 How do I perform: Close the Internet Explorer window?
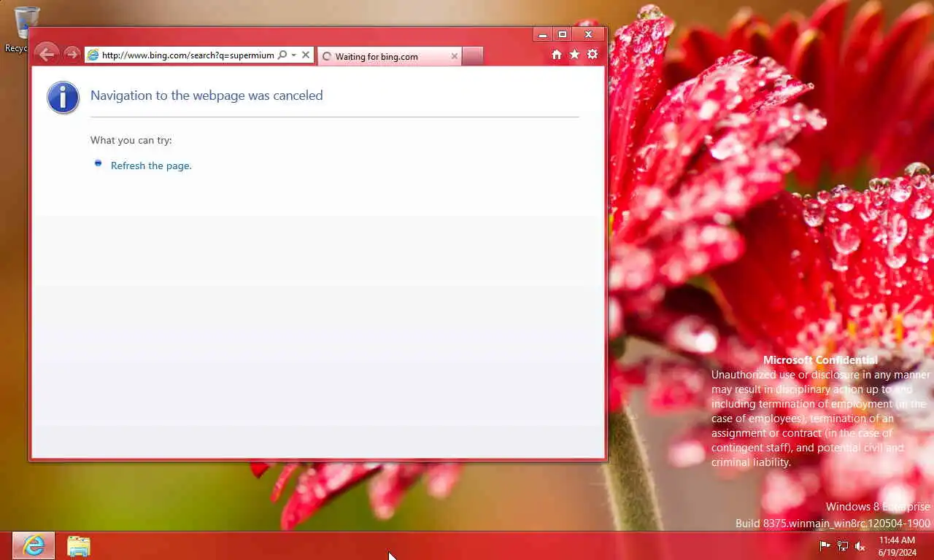coord(588,34)
